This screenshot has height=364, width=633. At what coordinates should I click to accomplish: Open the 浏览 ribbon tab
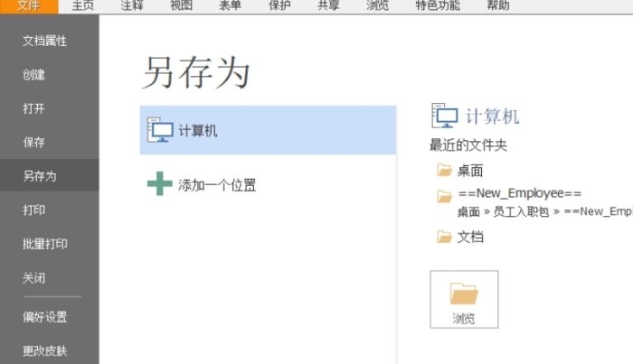click(x=377, y=5)
